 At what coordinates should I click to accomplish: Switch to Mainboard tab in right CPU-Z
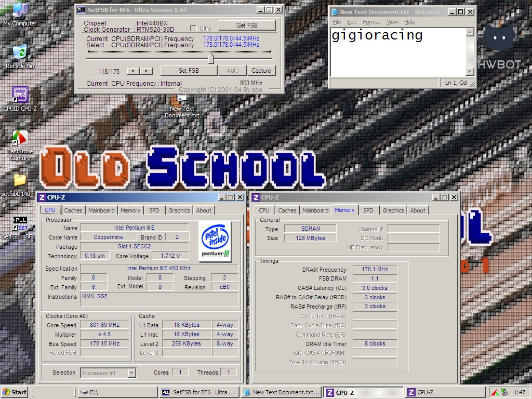click(x=315, y=210)
